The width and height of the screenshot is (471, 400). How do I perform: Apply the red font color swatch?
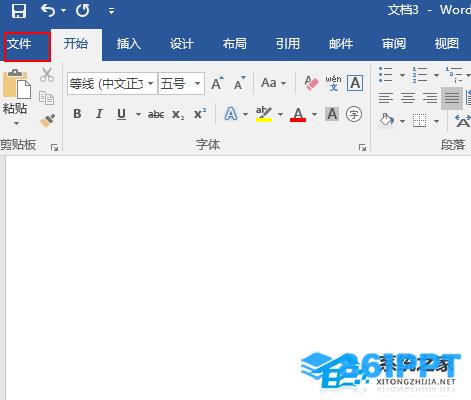[298, 114]
